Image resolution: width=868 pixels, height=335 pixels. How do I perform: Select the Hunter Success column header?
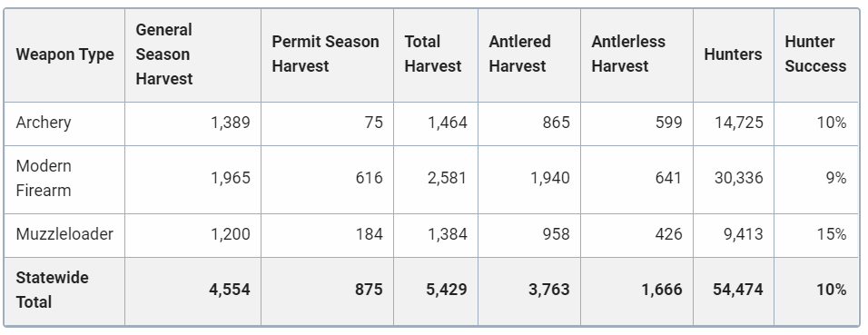point(815,54)
